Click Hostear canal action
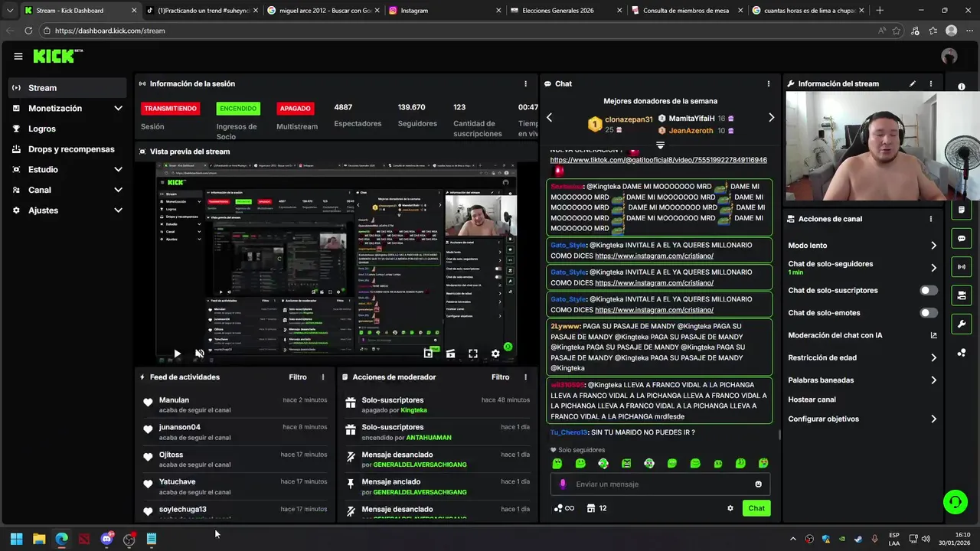The height and width of the screenshot is (551, 980). pos(812,399)
